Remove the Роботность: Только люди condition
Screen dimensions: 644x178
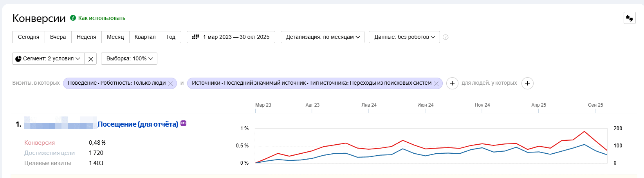click(170, 84)
